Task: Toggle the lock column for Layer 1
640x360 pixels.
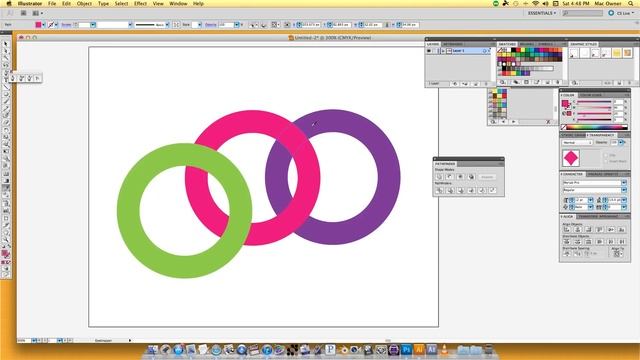Action: [435, 51]
